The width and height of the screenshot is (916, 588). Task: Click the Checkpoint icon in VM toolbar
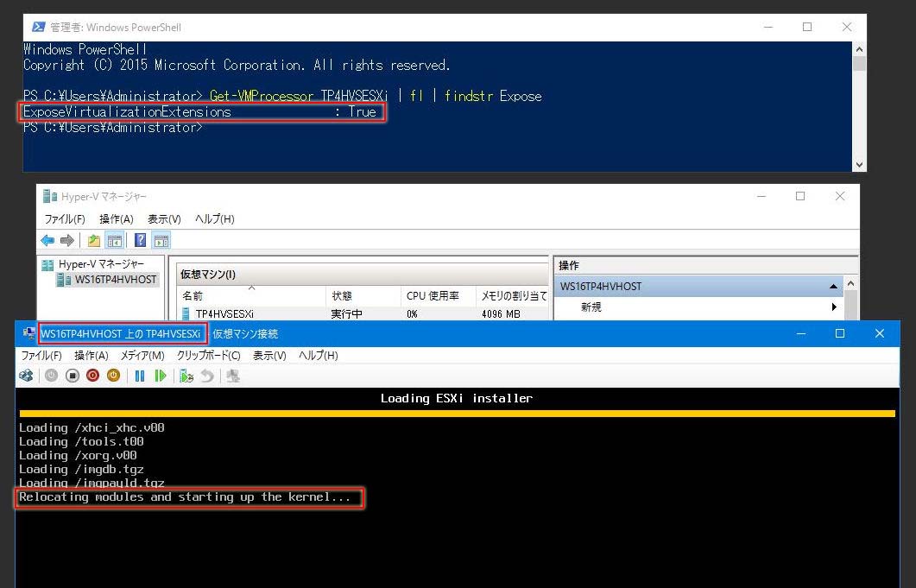(x=186, y=376)
